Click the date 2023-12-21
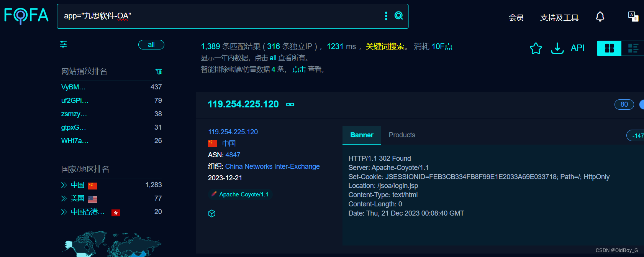This screenshot has height=257, width=644. 225,178
